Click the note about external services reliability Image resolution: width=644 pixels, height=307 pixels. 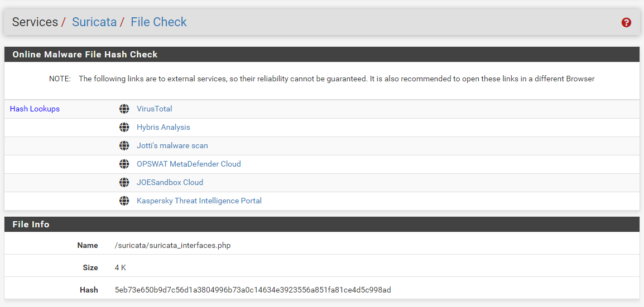click(337, 79)
